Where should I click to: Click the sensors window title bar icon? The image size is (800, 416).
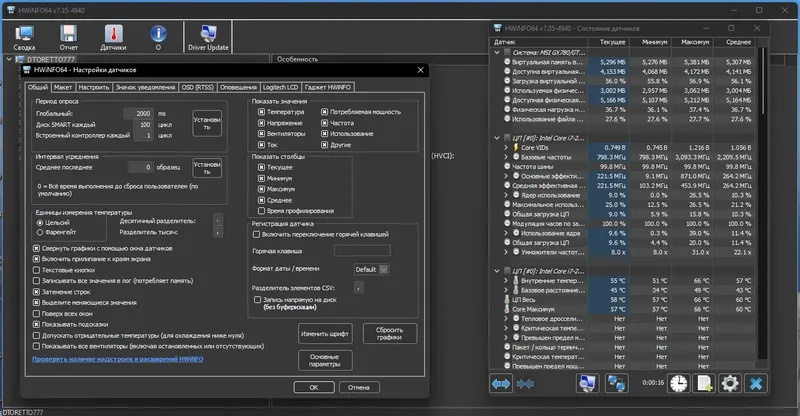click(x=497, y=28)
